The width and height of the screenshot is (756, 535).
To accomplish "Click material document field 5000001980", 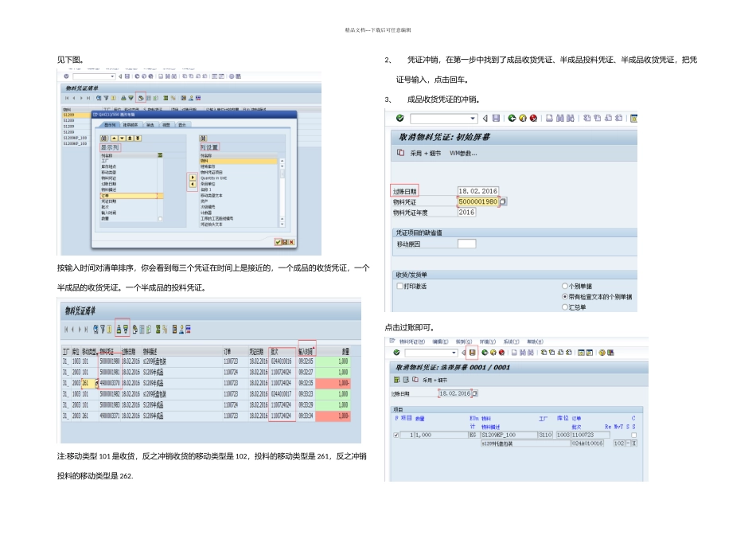I will click(x=478, y=201).
